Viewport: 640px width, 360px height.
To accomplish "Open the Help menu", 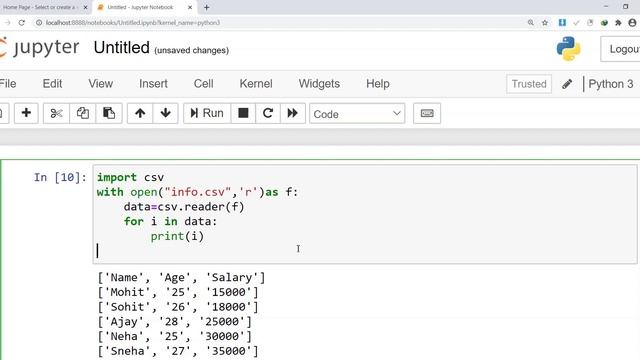I will tap(378, 84).
